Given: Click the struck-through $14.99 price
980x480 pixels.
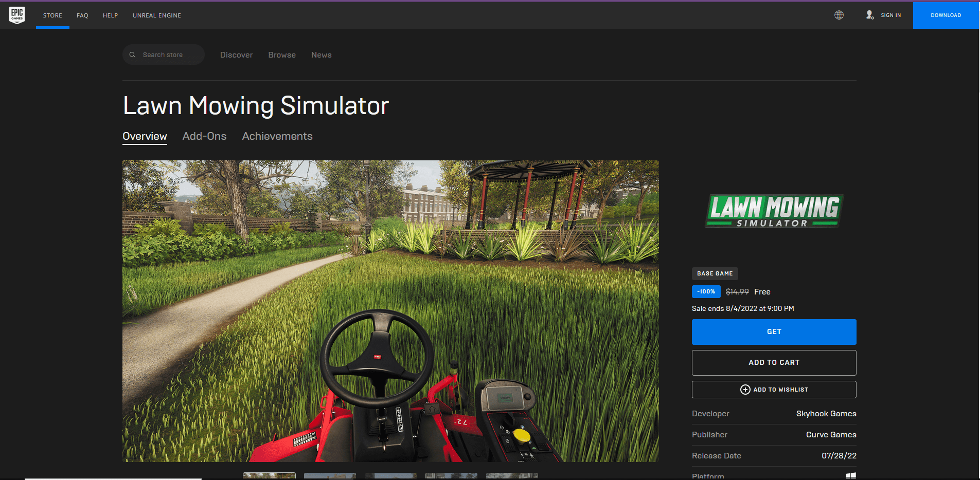Looking at the screenshot, I should click(737, 292).
